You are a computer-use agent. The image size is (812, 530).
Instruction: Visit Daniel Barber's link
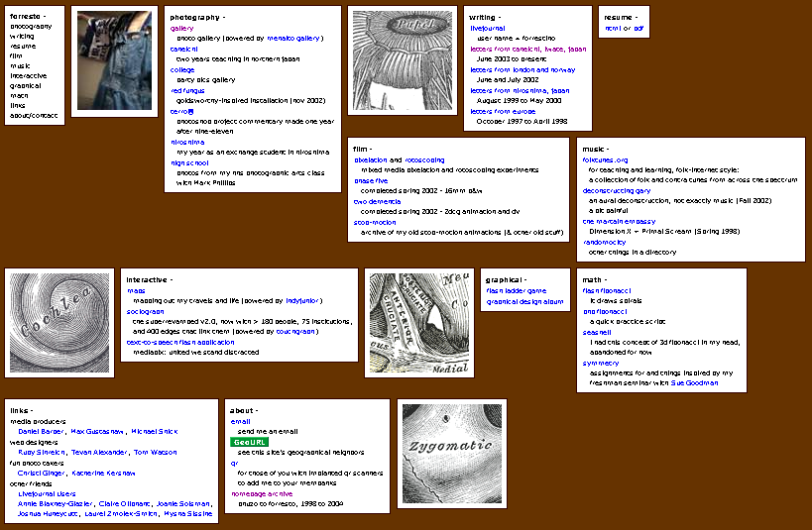tap(41, 432)
